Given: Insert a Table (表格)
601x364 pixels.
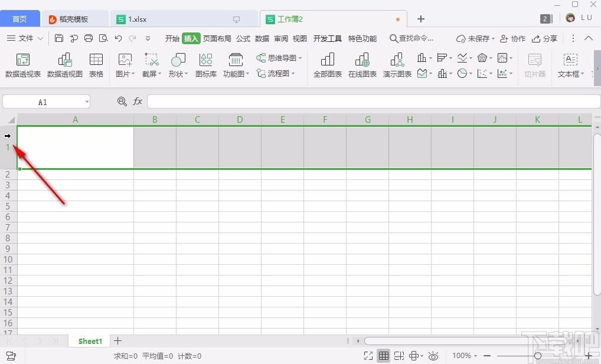Looking at the screenshot, I should coord(96,65).
